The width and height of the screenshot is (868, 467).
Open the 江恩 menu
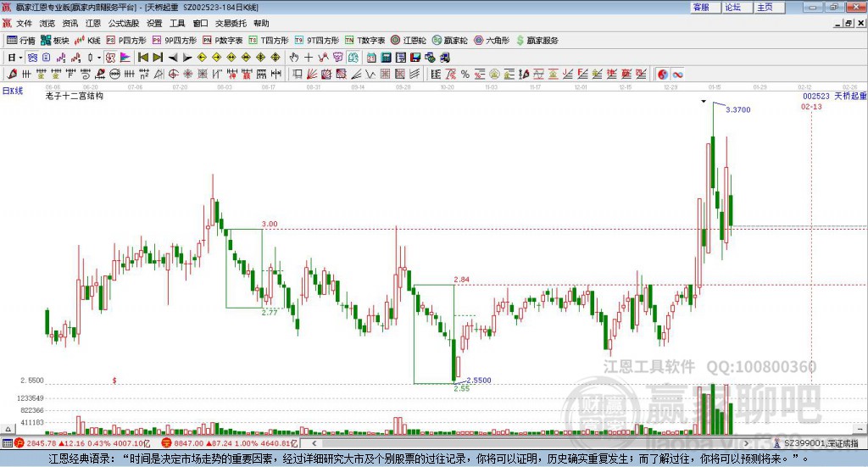(93, 23)
